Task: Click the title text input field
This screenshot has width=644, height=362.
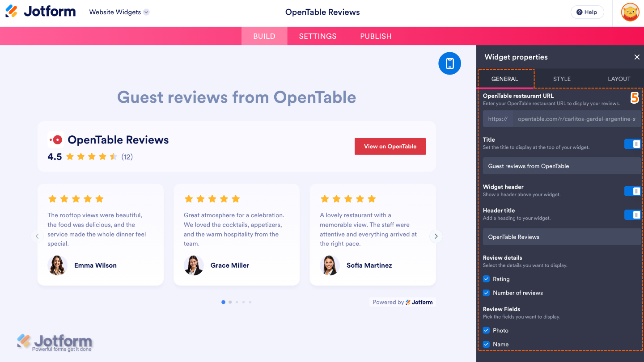Action: coord(562,166)
